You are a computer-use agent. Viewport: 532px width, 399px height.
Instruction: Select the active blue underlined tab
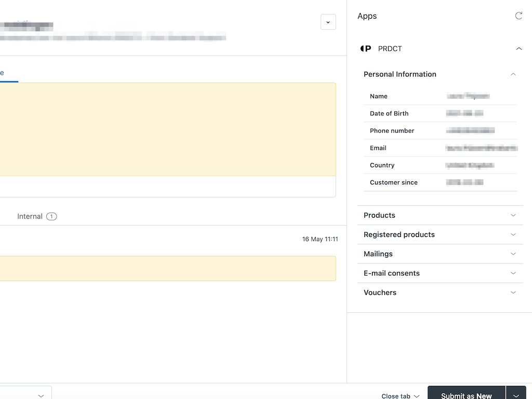coord(5,73)
